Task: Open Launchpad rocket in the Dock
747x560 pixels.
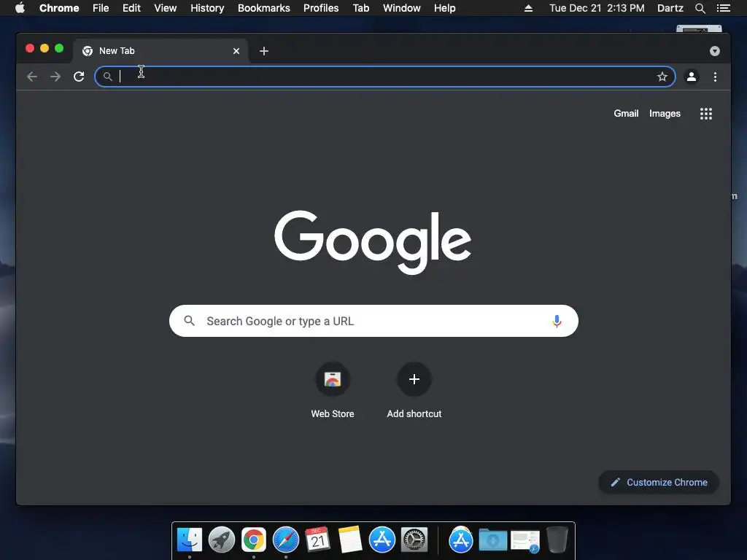Action: click(222, 540)
